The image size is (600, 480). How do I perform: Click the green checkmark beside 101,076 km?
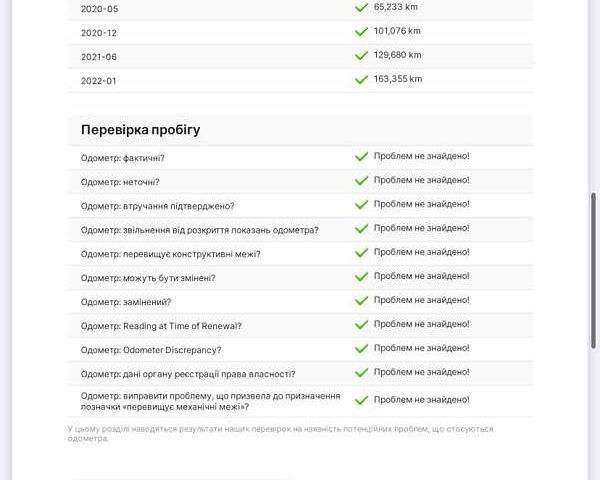(361, 32)
